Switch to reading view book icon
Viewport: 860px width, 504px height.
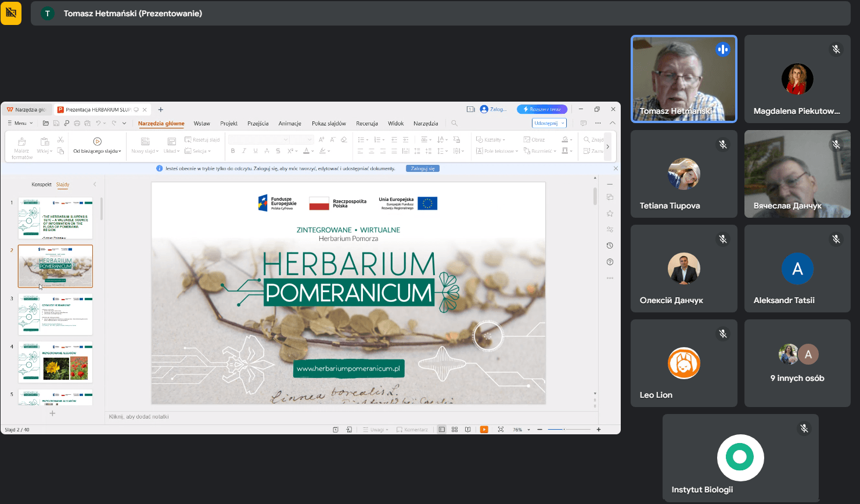tap(467, 430)
